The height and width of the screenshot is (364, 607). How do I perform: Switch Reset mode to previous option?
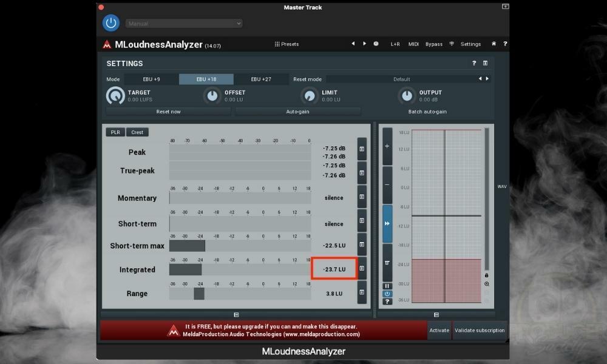pyautogui.click(x=480, y=79)
